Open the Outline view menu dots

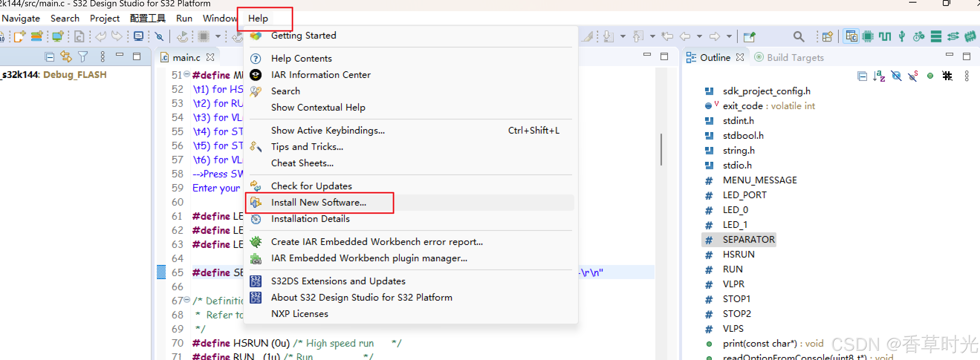point(966,76)
